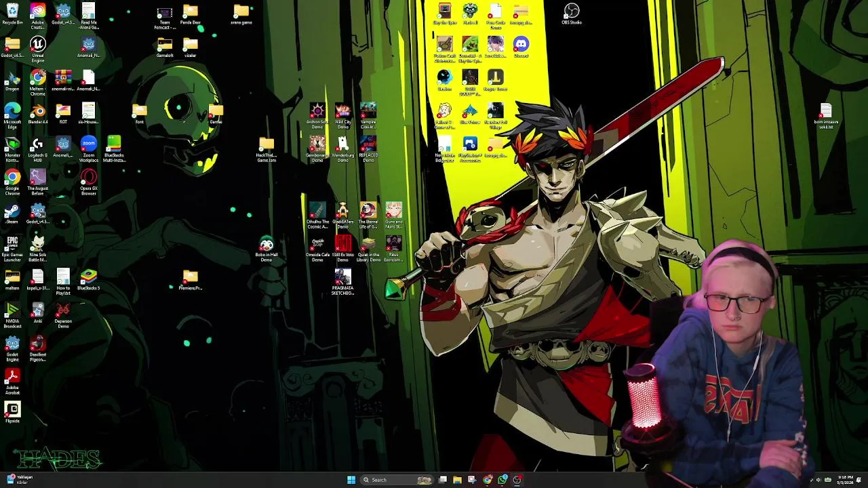Viewport: 868px width, 488px height.
Task: Open the arena game folder
Action: click(x=241, y=14)
